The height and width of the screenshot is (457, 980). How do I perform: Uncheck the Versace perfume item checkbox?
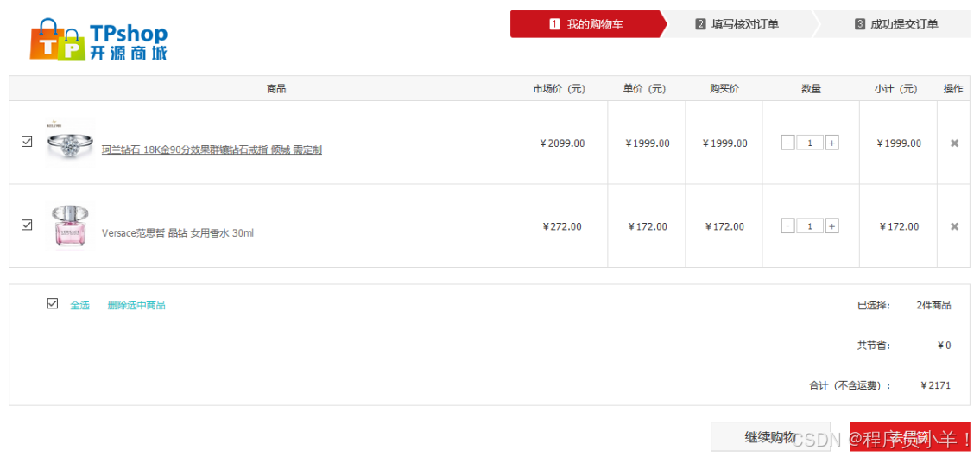(27, 225)
